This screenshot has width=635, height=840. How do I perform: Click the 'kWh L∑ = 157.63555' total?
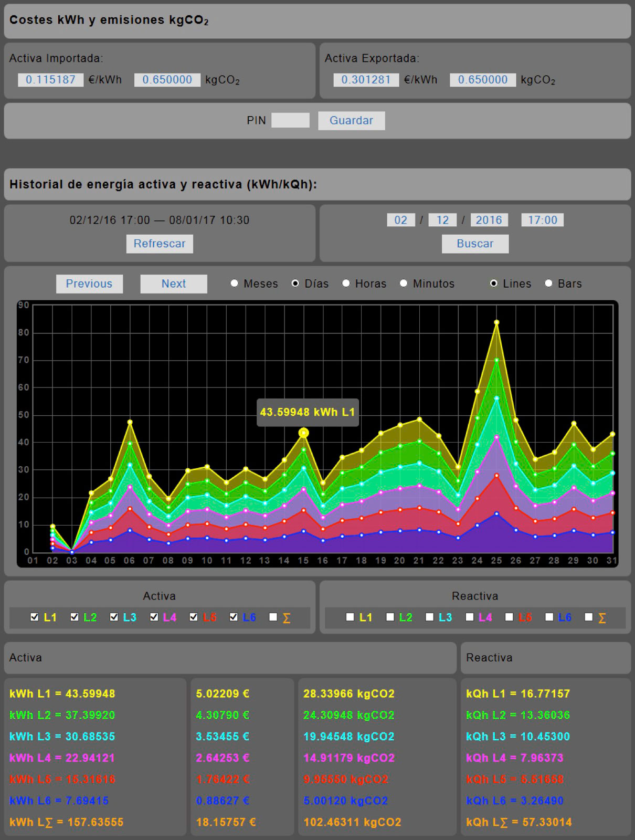[66, 822]
